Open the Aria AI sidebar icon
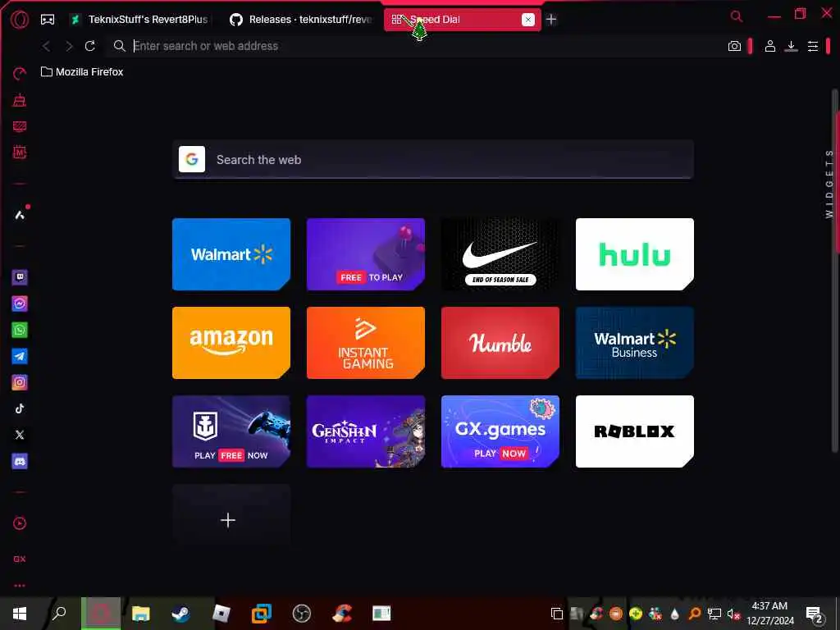This screenshot has width=840, height=630. (20, 214)
